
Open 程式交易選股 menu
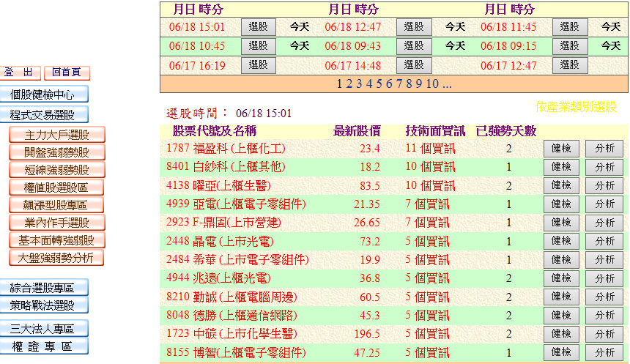point(44,114)
